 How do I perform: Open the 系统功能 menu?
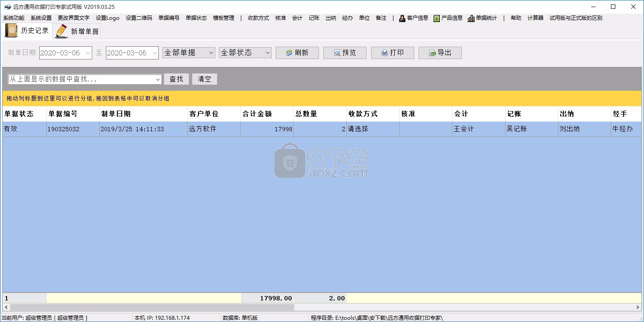point(14,18)
